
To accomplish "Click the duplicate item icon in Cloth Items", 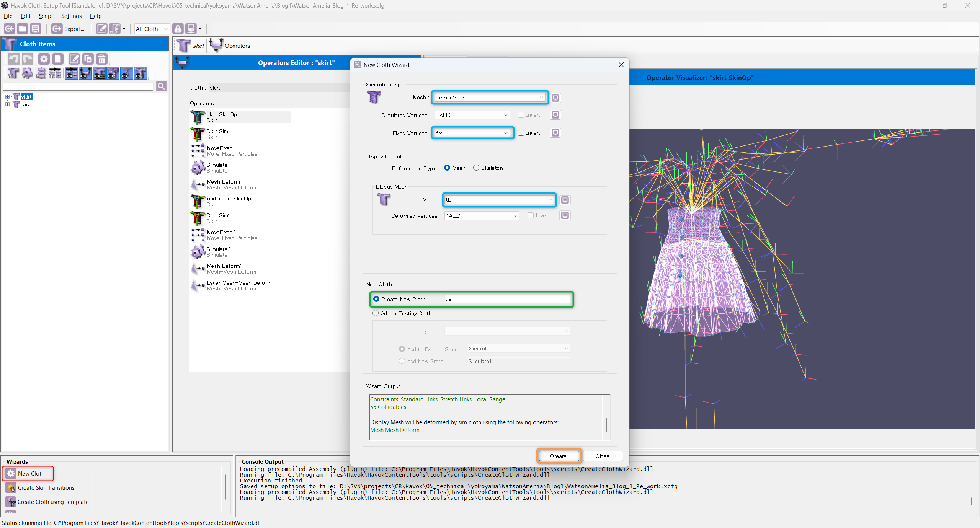I will tap(88, 59).
